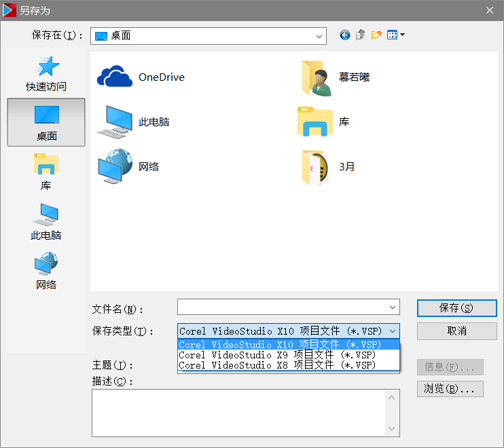Select the 库 folder in file list

(x=323, y=122)
